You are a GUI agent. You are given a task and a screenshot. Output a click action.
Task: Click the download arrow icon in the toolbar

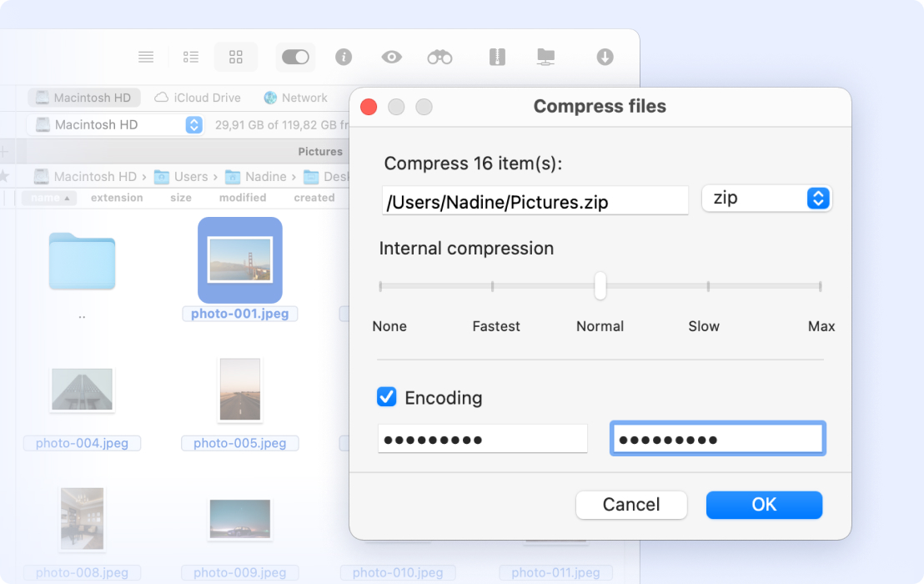click(605, 57)
